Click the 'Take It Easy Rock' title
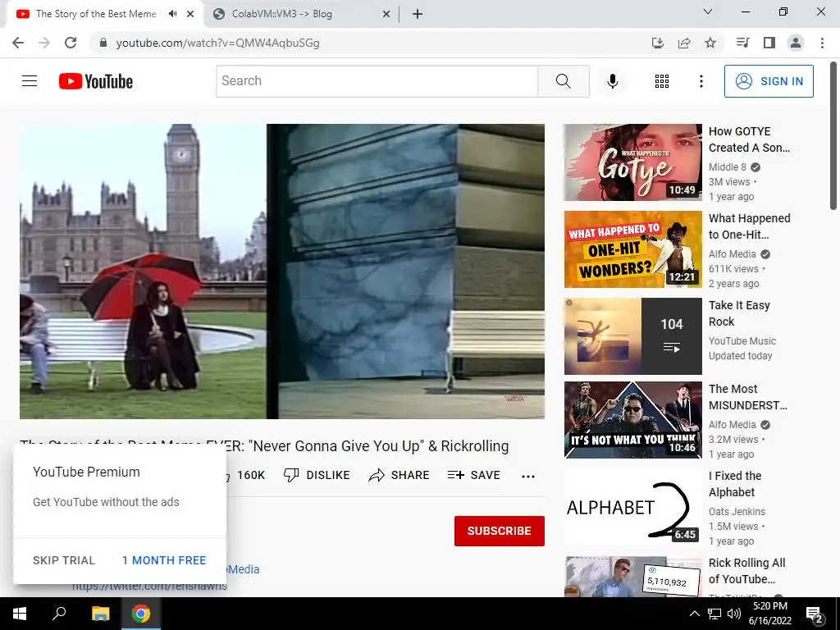Screen dimensions: 840x630 (x=739, y=313)
